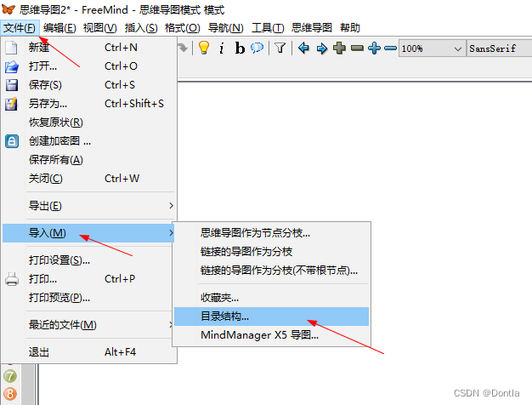Choose 保存所有(A) menu item
The image size is (532, 405).
(88, 160)
